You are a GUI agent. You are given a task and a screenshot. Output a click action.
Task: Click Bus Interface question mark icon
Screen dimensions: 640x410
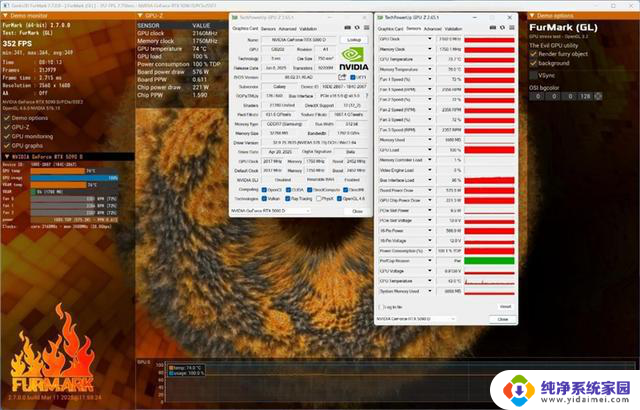pos(367,96)
